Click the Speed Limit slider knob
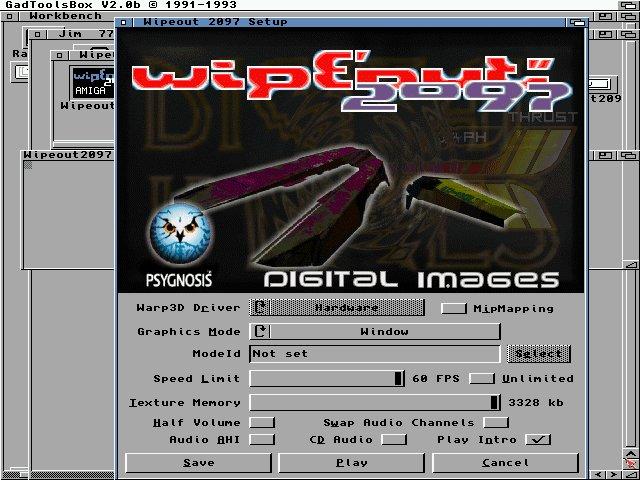This screenshot has height=480, width=640. pyautogui.click(x=398, y=378)
